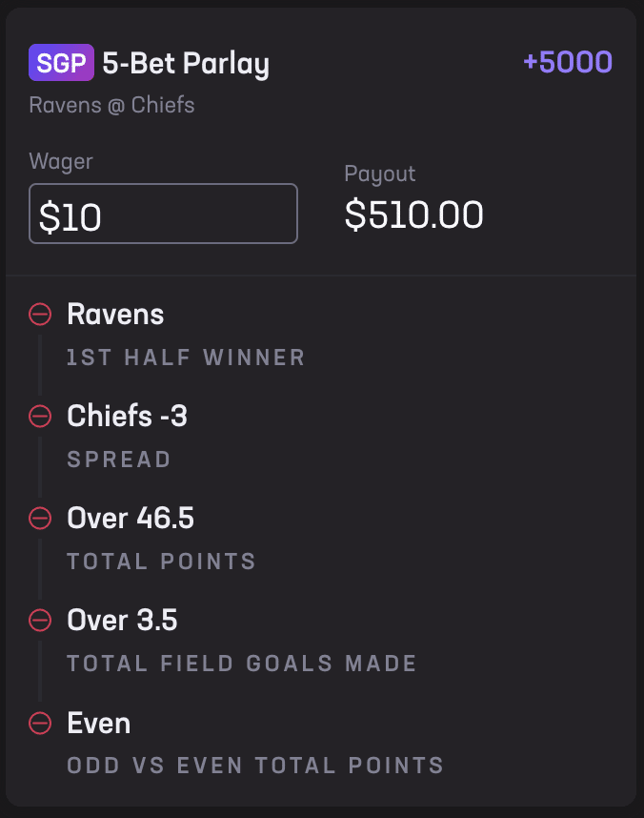This screenshot has width=644, height=818.
Task: Click the +5000 parlay odds
Action: pos(567,63)
